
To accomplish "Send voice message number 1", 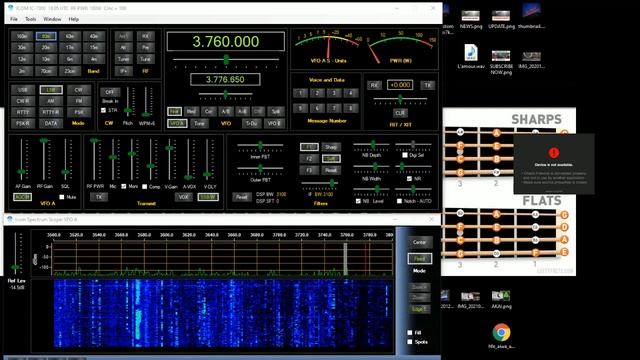I will (300, 93).
